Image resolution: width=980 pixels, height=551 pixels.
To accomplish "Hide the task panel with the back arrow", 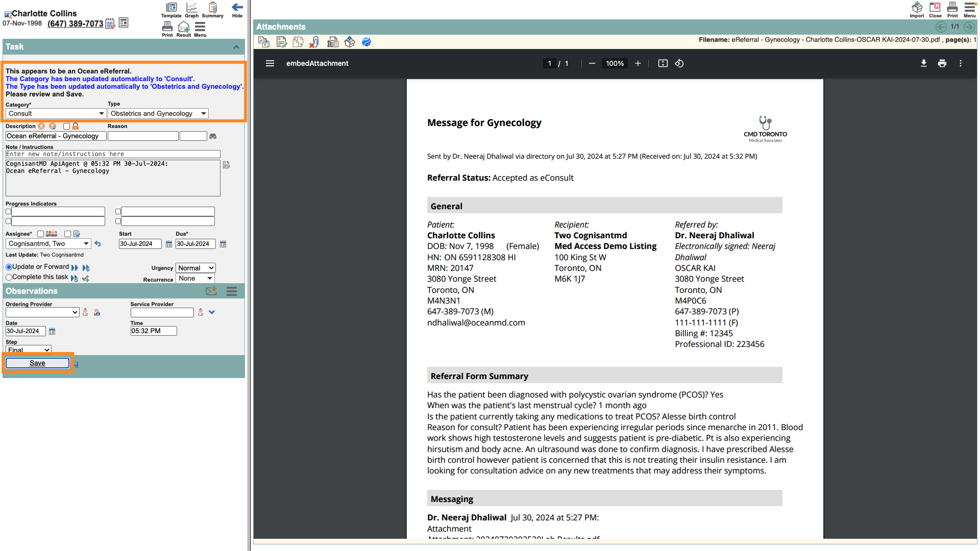I will pyautogui.click(x=237, y=10).
